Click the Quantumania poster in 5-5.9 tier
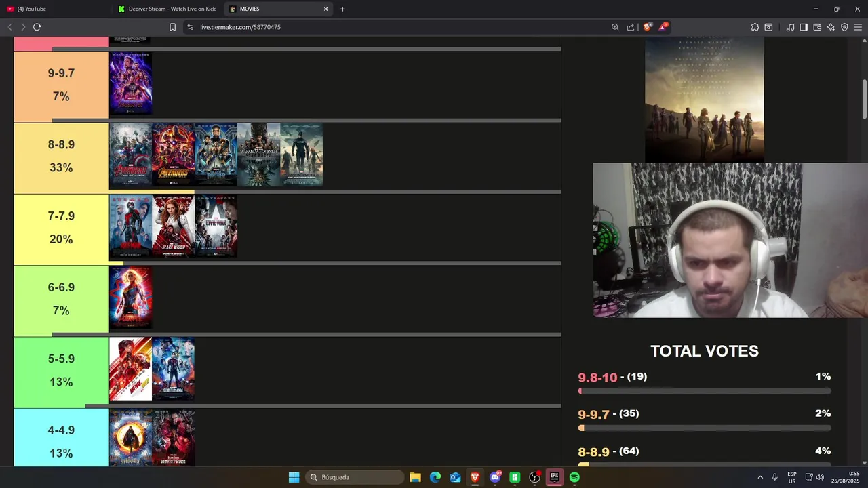 [174, 369]
